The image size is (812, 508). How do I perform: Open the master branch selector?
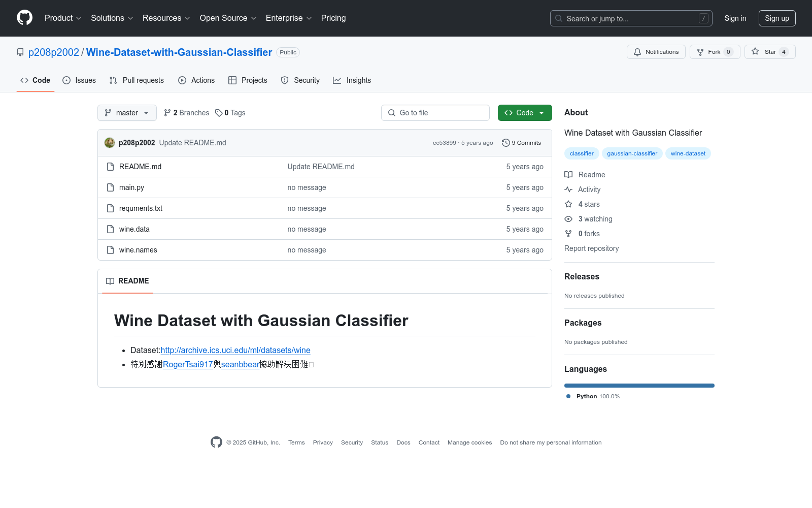coord(127,113)
